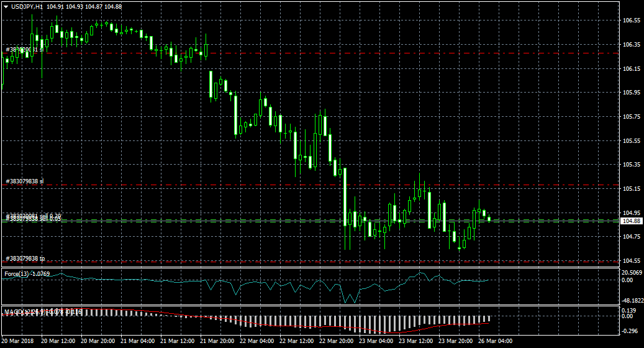Screen dimensions: 644x348
Task: Click the 106.55 price axis label
Action: [x=631, y=20]
